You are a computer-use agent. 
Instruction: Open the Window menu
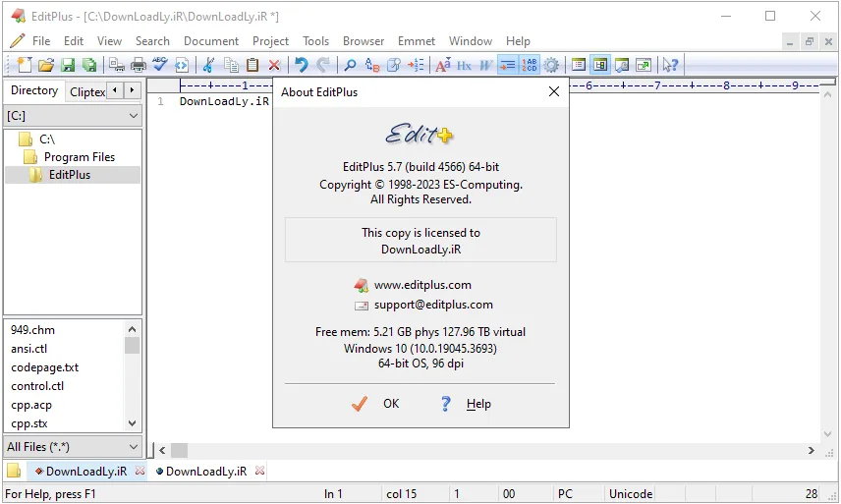pos(471,40)
